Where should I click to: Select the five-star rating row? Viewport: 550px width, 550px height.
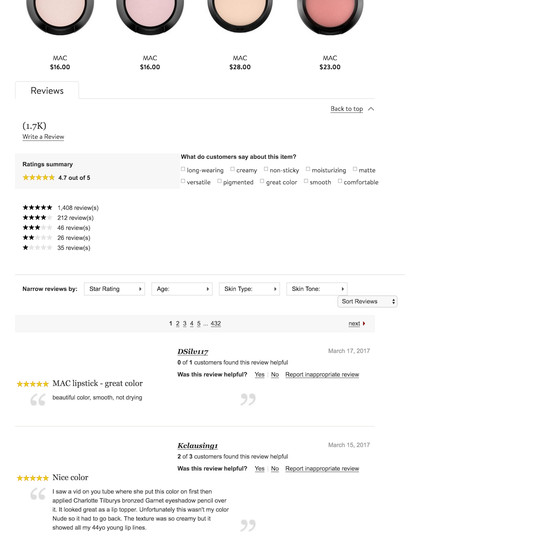point(61,208)
